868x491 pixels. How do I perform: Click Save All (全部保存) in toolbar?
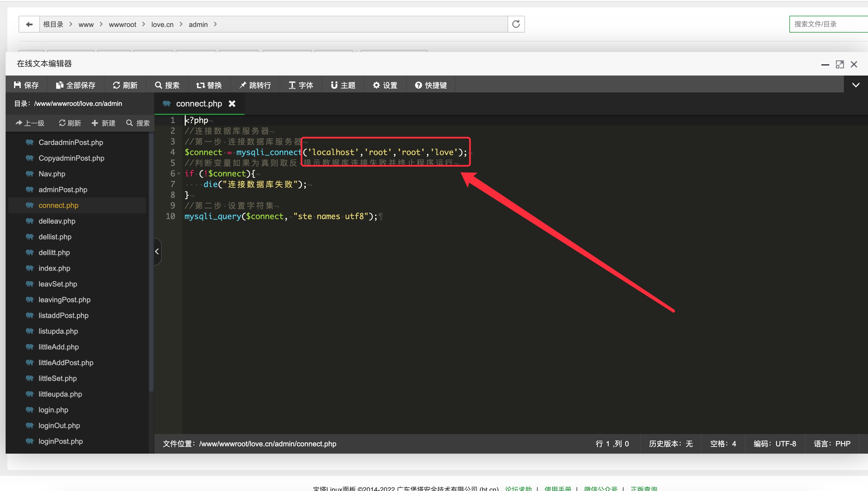pos(76,85)
